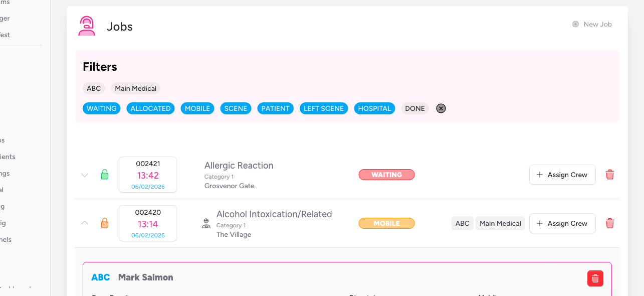Toggle the LEFT SCENE status filter
Screen dimensions: 644x296
pos(324,108)
